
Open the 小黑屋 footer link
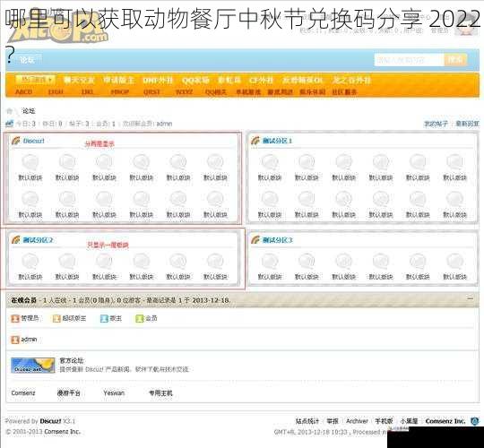coord(409,421)
